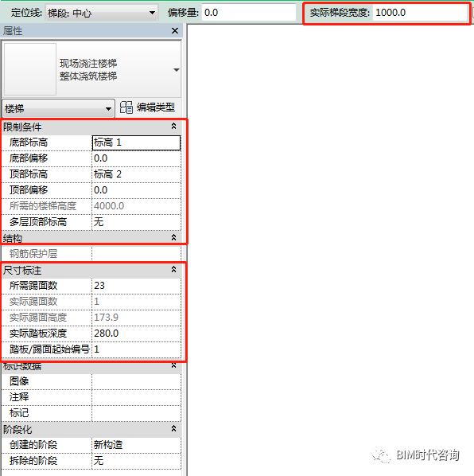Screen dimensions: 474x476
Task: Click the 底部偏移 value 0.0
Action: (x=136, y=158)
